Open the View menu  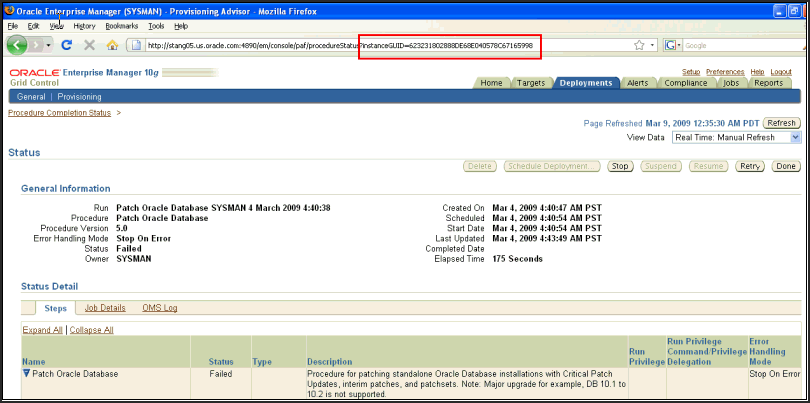pos(57,26)
